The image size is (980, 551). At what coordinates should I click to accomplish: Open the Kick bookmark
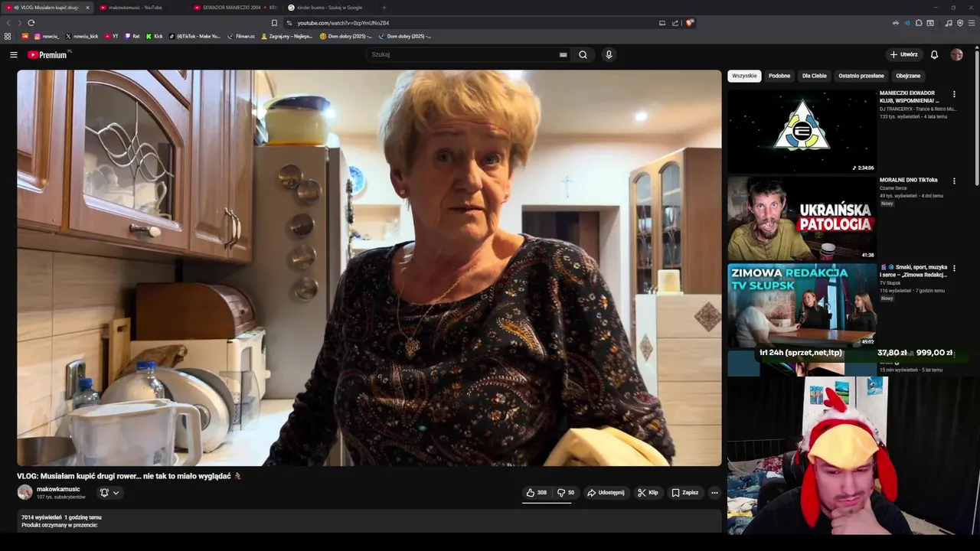click(x=153, y=36)
